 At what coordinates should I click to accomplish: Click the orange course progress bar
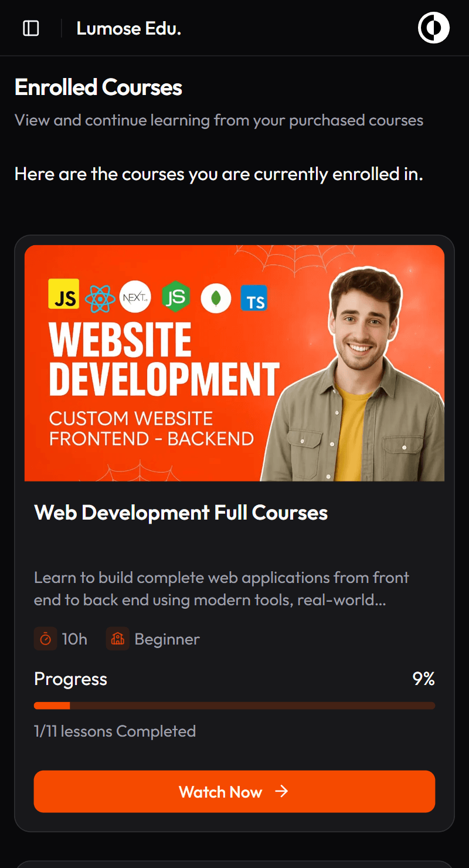pyautogui.click(x=235, y=706)
